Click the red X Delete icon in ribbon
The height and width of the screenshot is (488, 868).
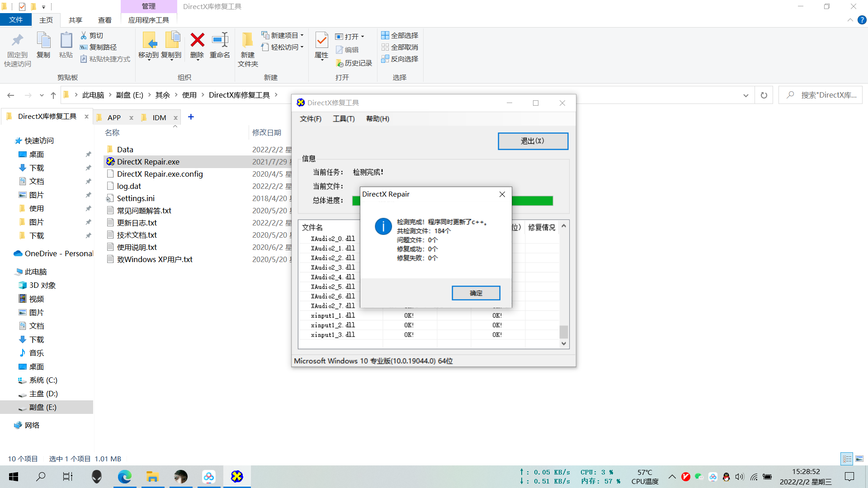(197, 41)
